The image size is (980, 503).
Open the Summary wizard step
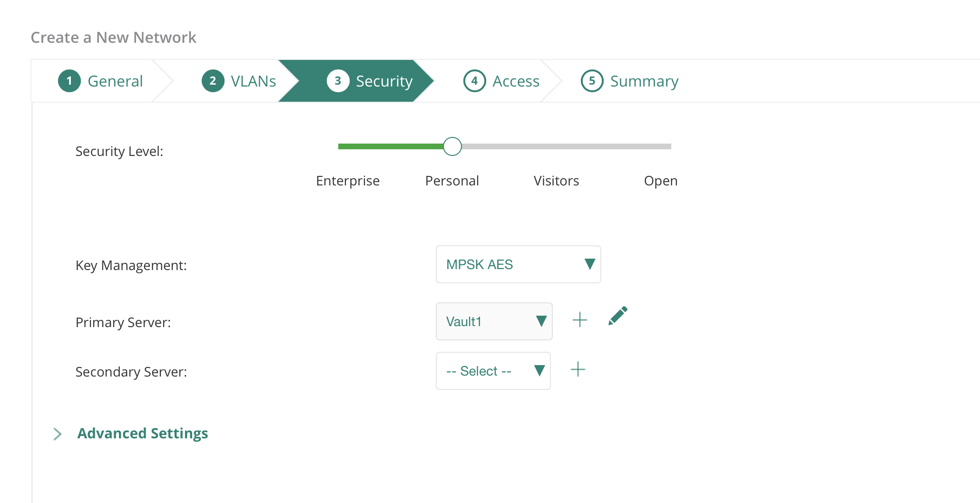tap(644, 81)
